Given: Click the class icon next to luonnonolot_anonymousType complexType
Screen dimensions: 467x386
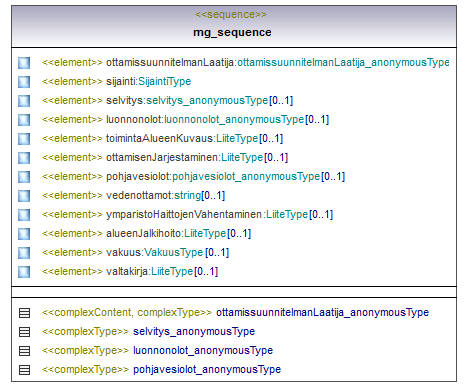Looking at the screenshot, I should click(x=24, y=351).
